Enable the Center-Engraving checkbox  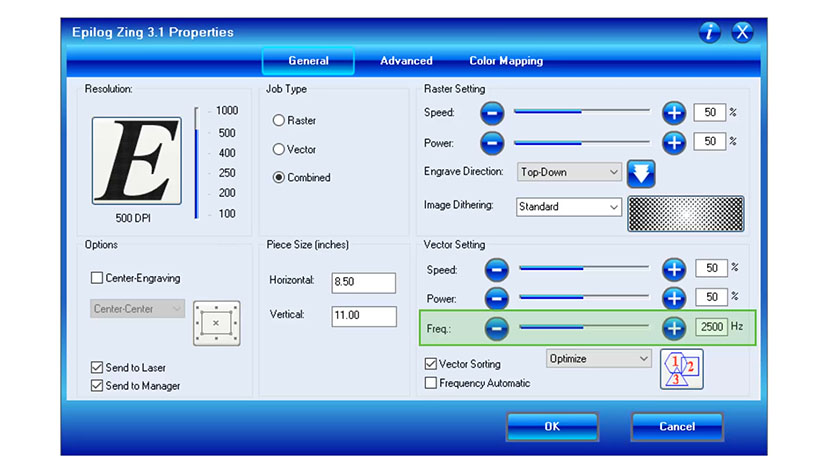pos(97,278)
